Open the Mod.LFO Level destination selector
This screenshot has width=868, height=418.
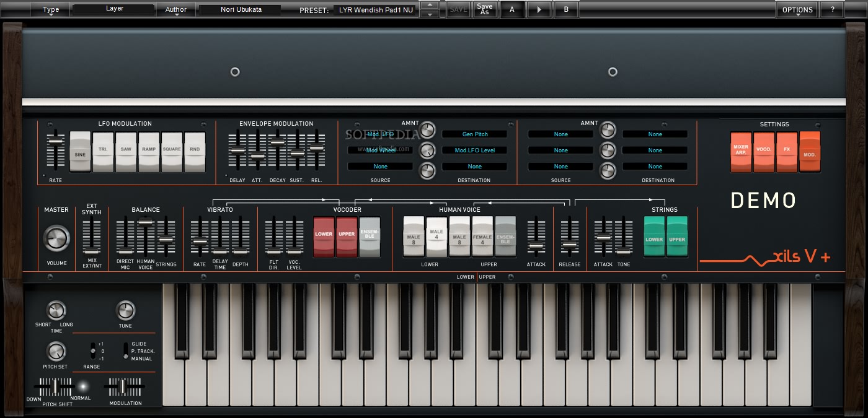(x=474, y=150)
